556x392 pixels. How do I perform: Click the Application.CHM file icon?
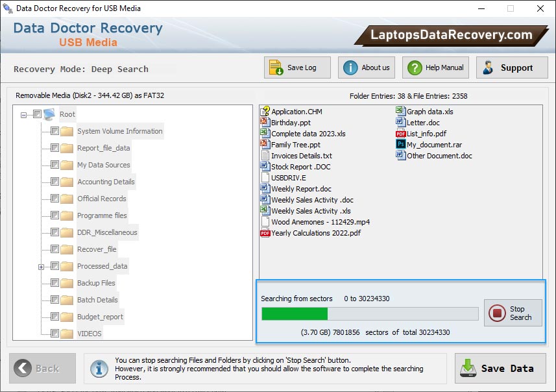coord(265,112)
